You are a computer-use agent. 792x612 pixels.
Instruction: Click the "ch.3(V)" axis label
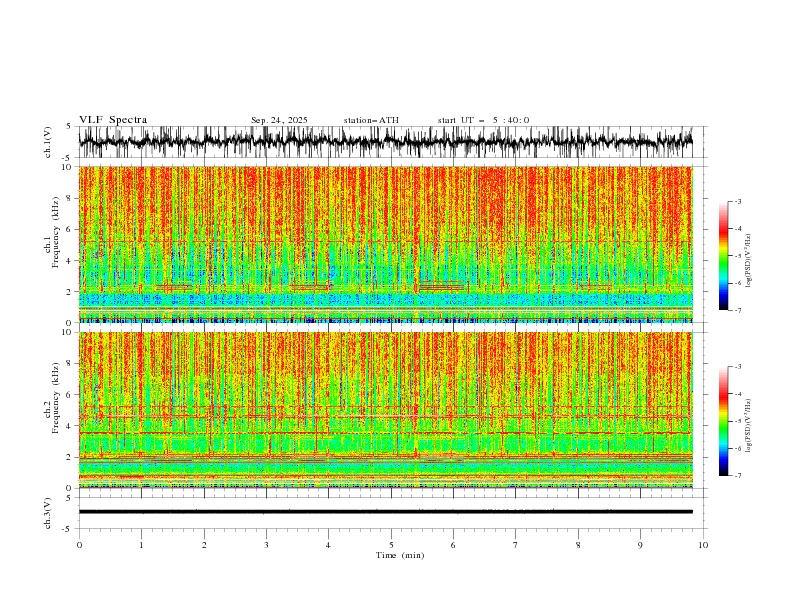click(48, 513)
